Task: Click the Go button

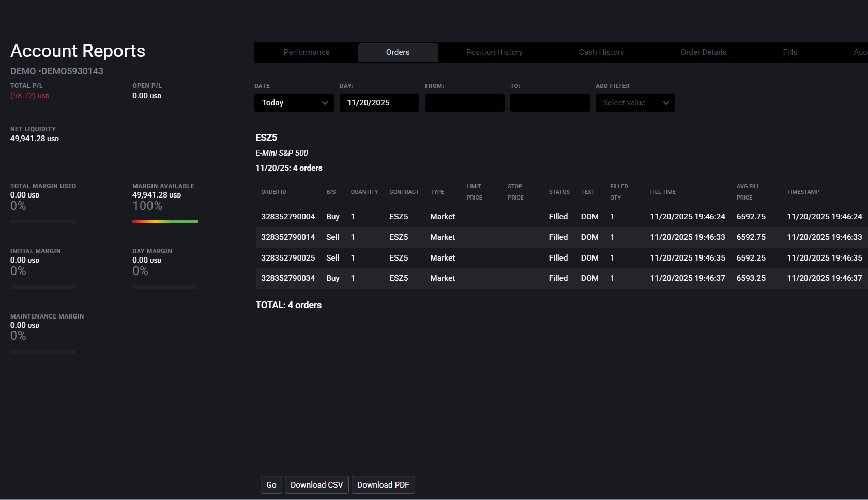Action: (x=271, y=484)
